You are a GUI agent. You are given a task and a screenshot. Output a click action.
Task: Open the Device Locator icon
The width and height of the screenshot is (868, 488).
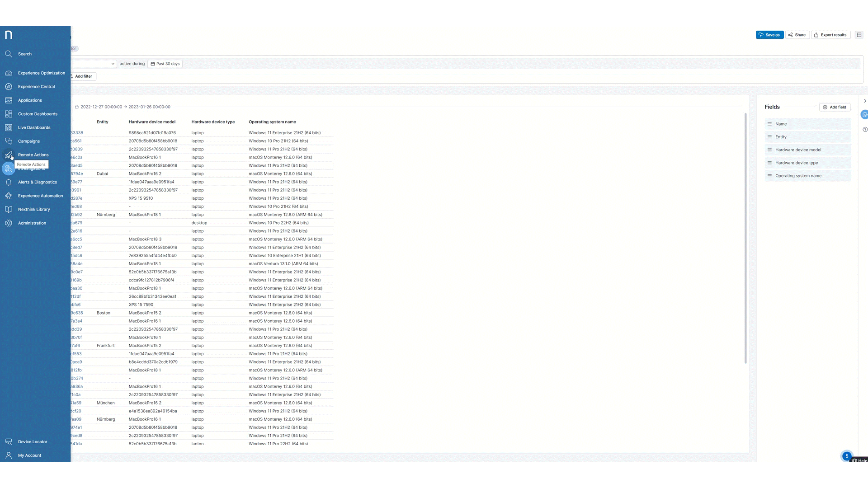click(9, 442)
